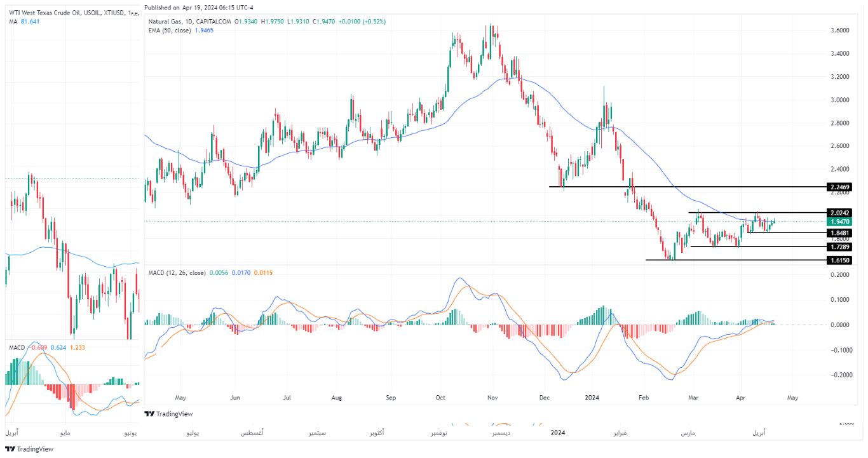This screenshot has width=868, height=458.
Task: Click the 3.0000 price axis label
Action: (x=839, y=100)
